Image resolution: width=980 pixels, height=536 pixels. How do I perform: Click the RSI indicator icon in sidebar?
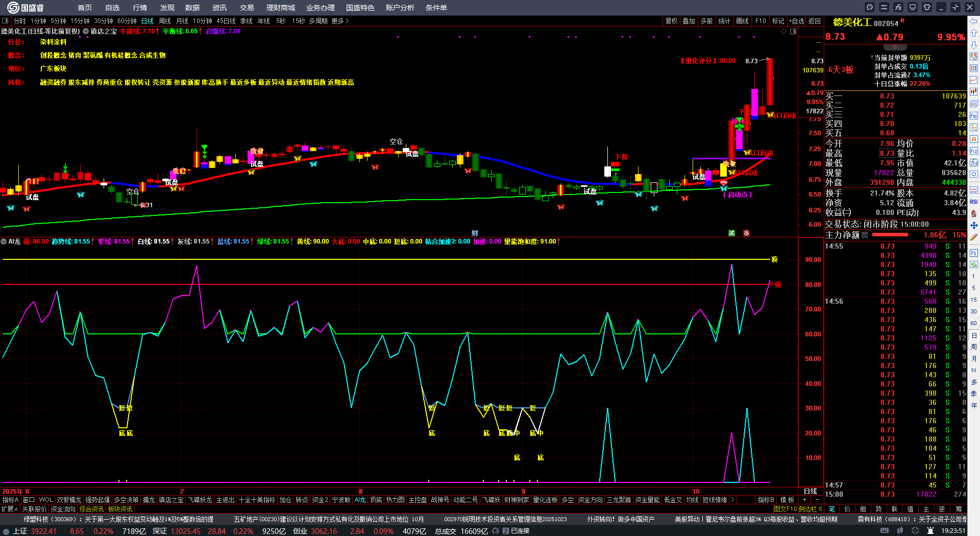(x=974, y=202)
